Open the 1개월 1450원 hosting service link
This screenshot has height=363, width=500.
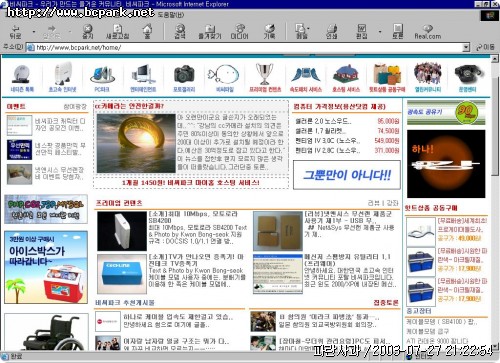(190, 183)
